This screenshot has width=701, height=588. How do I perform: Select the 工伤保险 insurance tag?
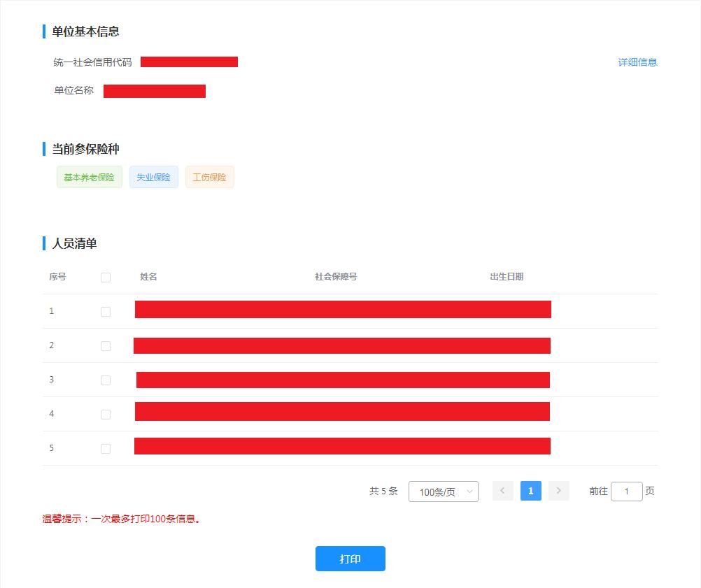(209, 177)
